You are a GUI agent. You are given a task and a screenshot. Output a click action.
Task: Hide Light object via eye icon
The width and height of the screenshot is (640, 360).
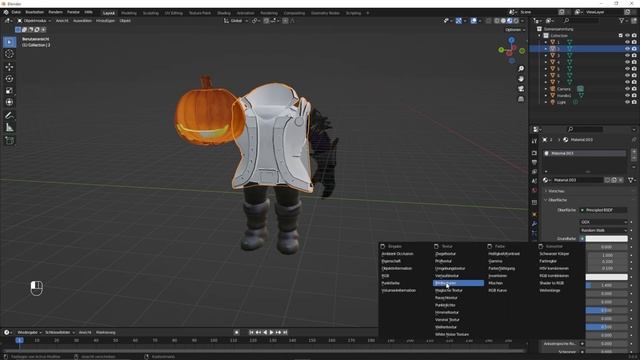click(x=627, y=102)
